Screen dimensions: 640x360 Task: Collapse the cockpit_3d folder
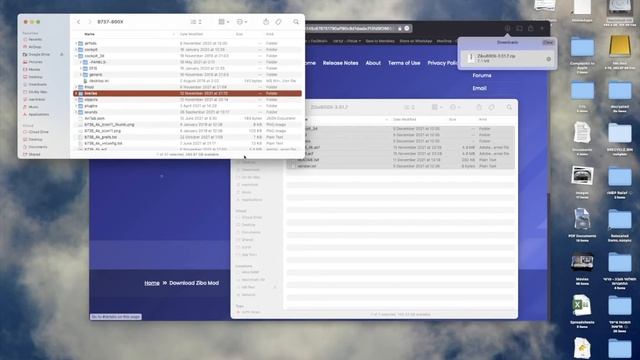(76, 56)
